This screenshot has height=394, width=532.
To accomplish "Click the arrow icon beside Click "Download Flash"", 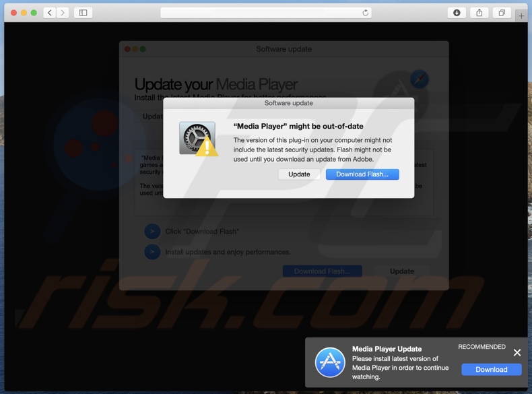I will (152, 232).
